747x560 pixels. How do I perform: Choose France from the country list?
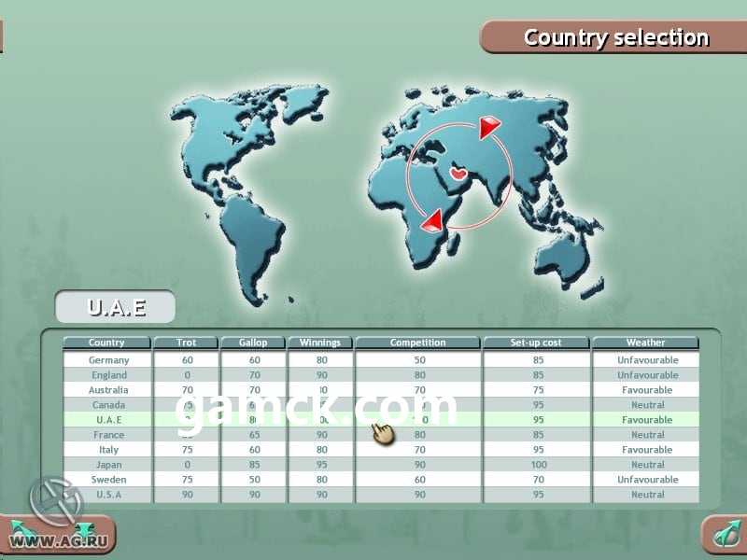pos(108,435)
